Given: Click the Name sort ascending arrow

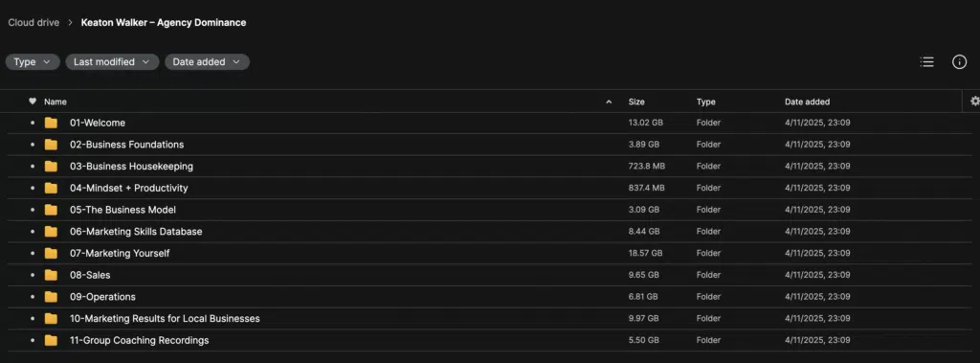Looking at the screenshot, I should 609,102.
